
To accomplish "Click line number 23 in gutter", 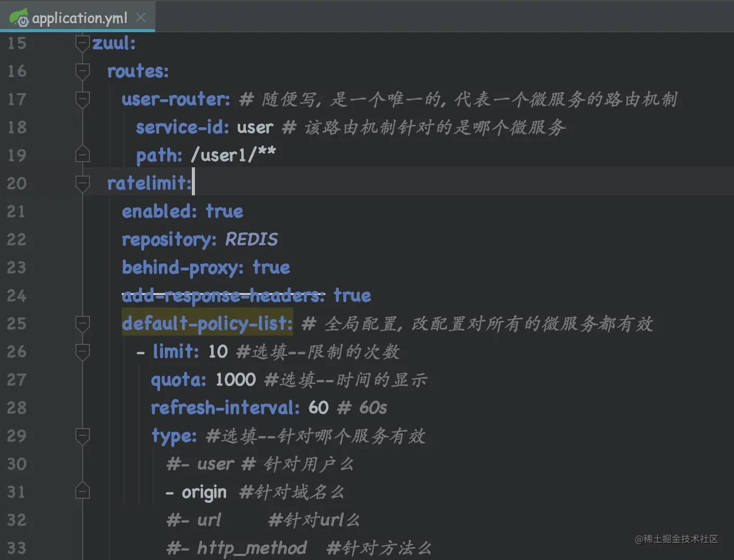I will 17,268.
